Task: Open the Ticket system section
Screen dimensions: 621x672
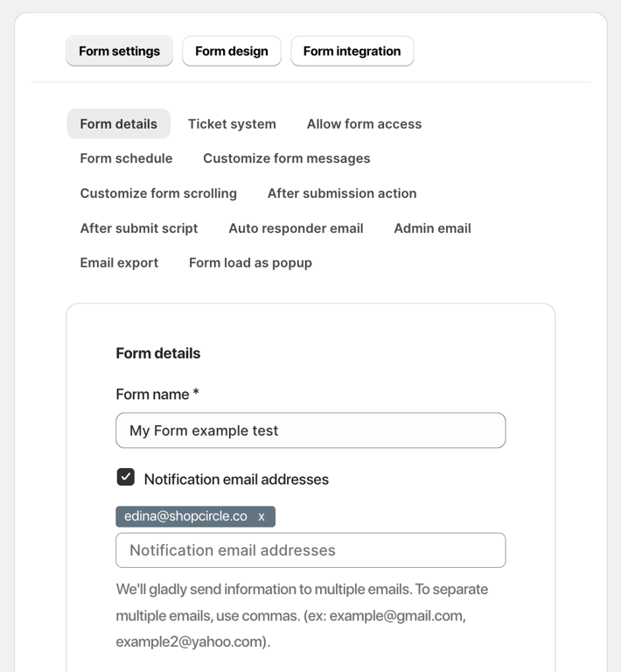Action: click(x=232, y=124)
